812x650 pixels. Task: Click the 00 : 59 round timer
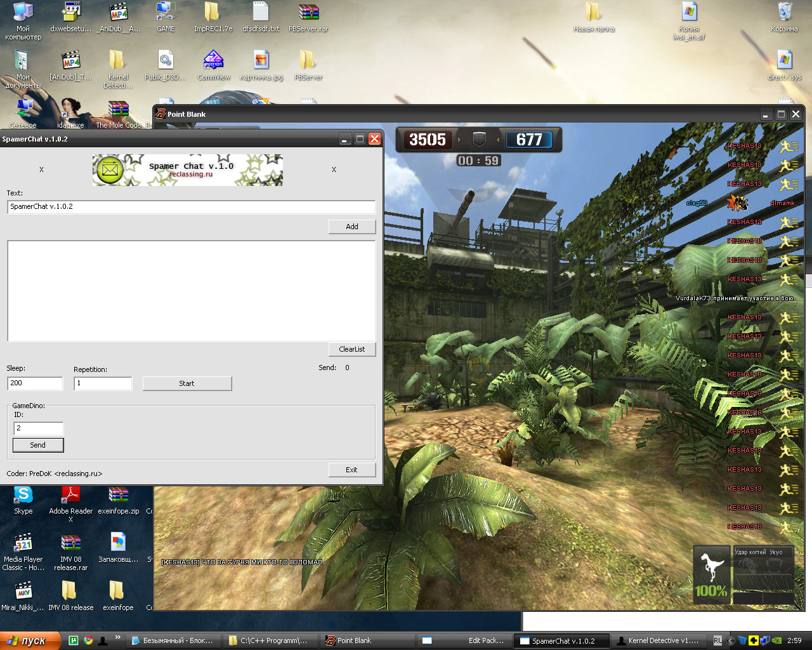click(x=479, y=161)
